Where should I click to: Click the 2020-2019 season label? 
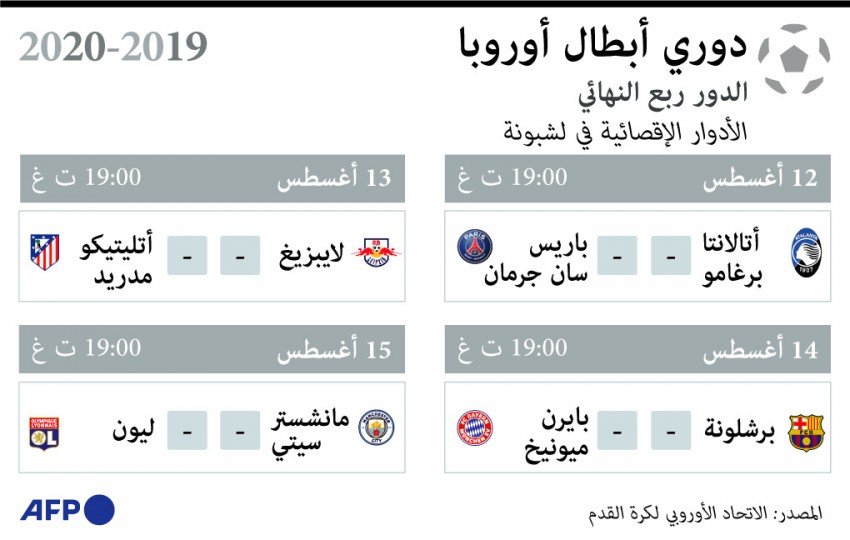point(113,47)
